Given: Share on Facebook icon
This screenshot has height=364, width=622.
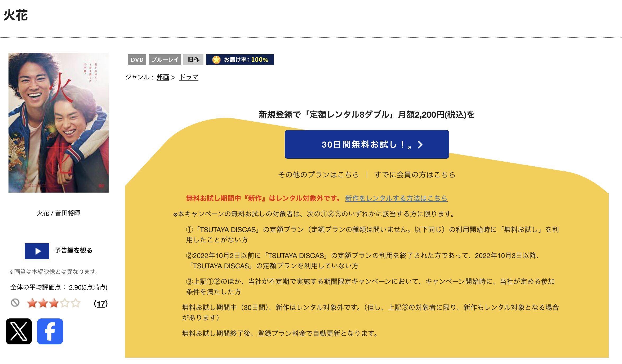Looking at the screenshot, I should [50, 331].
